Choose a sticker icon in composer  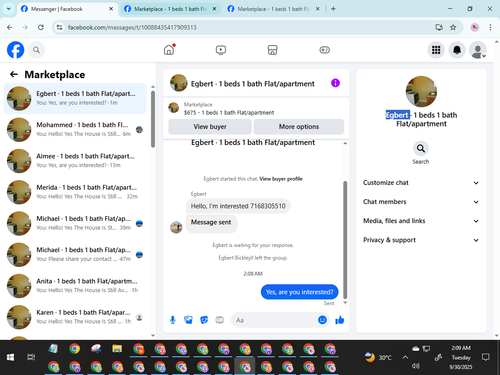coord(204,320)
